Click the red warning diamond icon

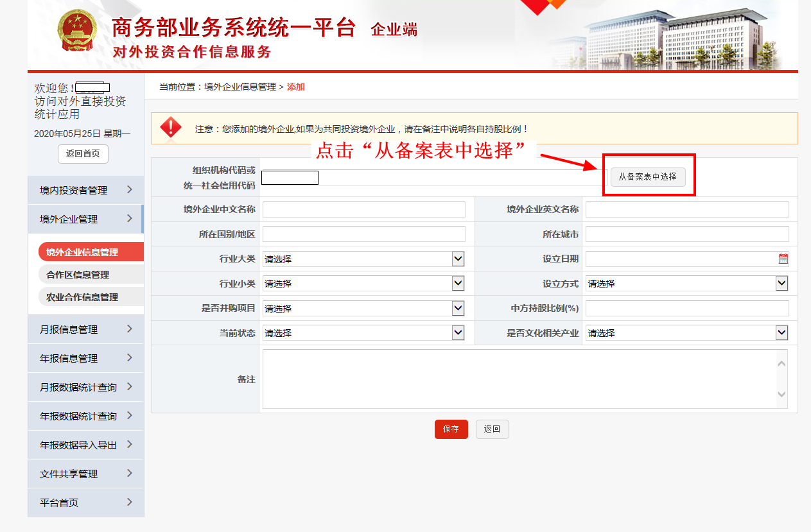point(171,128)
